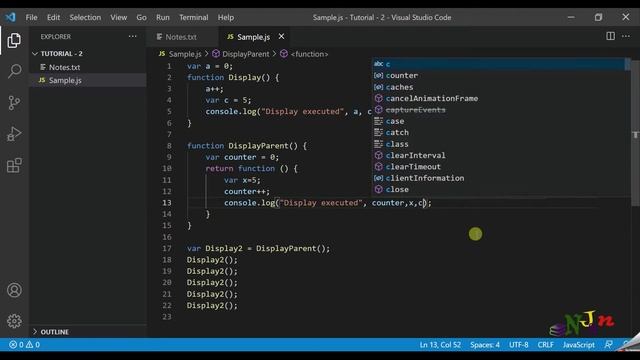The image size is (640, 360).
Task: Split the editor to the right
Action: point(610,36)
